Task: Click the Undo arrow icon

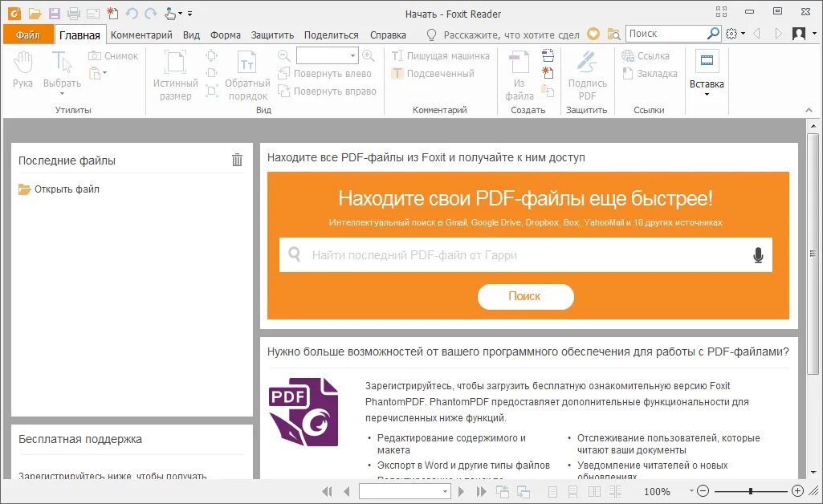Action: click(x=132, y=13)
